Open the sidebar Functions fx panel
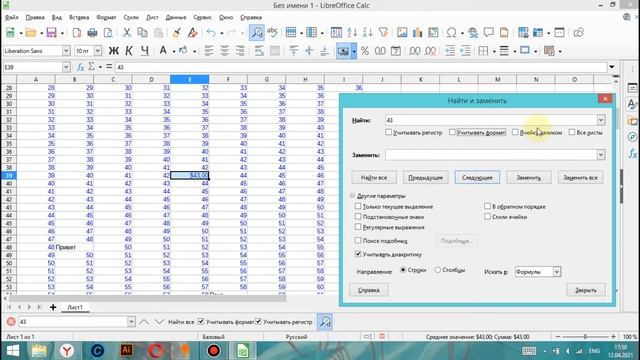The width and height of the screenshot is (640, 360). pyautogui.click(x=632, y=153)
